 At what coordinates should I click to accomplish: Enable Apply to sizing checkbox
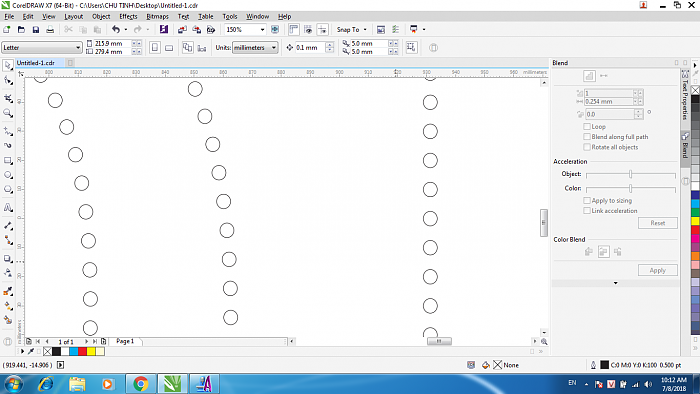pos(587,201)
